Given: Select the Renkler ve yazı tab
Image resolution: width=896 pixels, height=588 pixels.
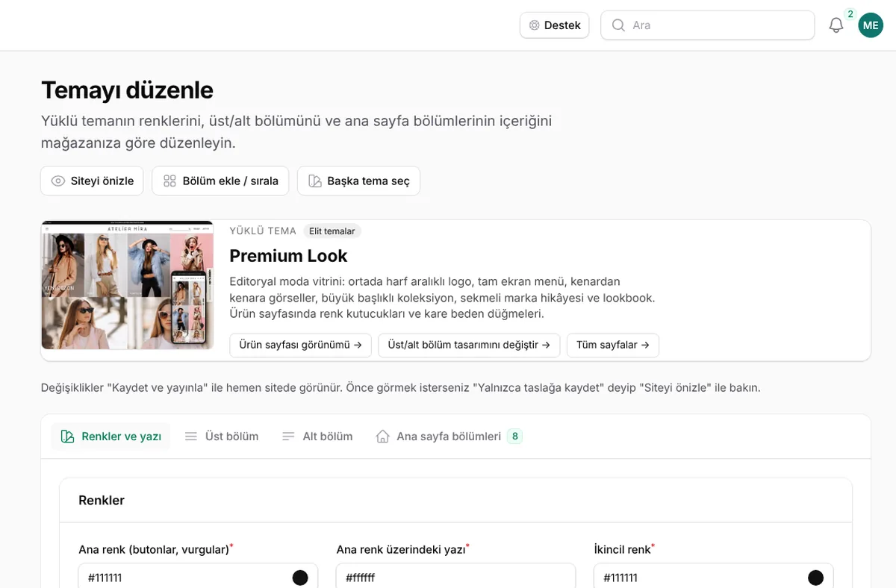Looking at the screenshot, I should pos(111,437).
